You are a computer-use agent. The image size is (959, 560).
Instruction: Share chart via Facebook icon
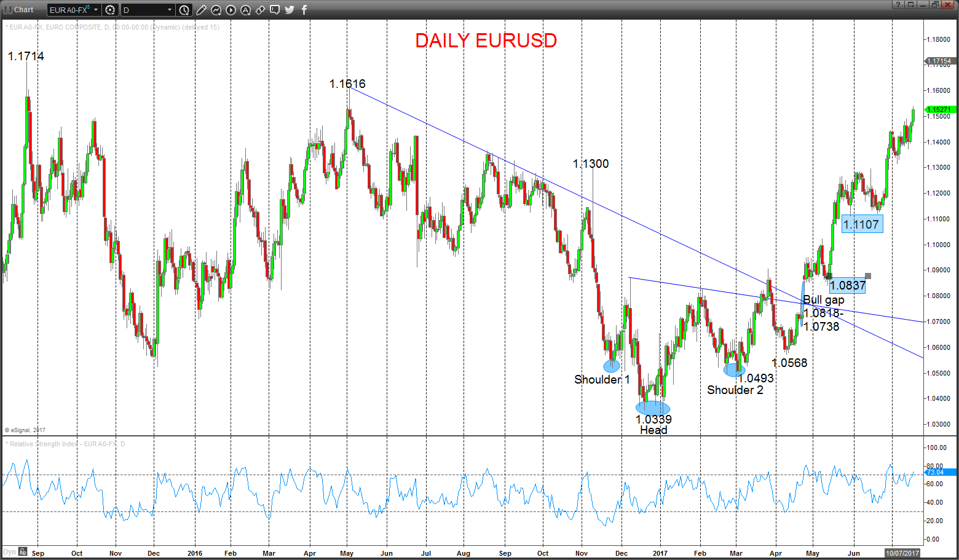coord(304,10)
